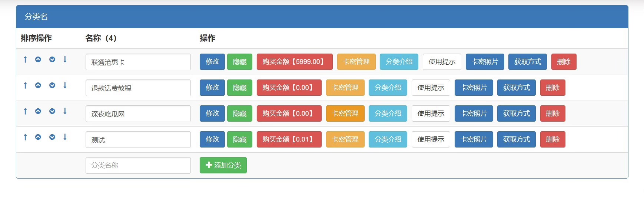Move 深夜吃瓜网 row to top arrow
This screenshot has height=200, width=644.
click(25, 111)
